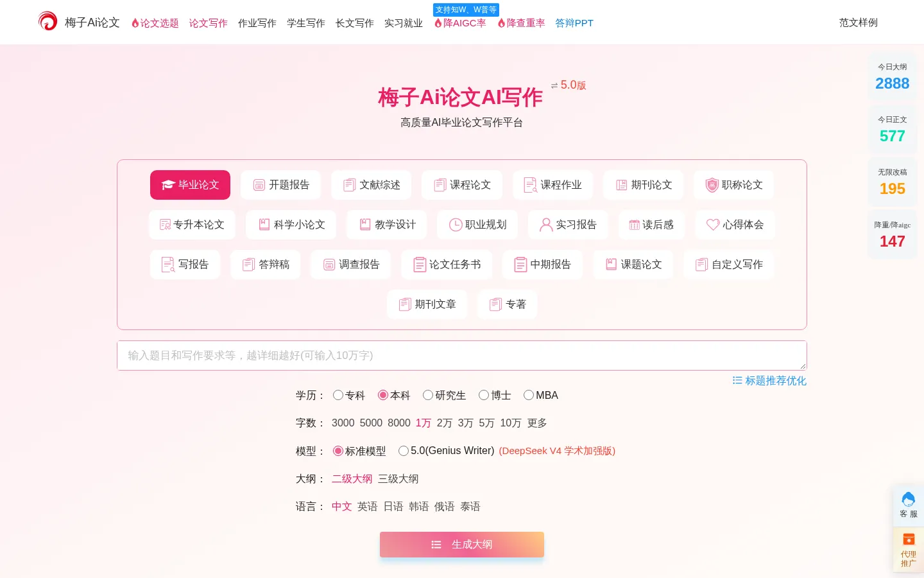The height and width of the screenshot is (578, 924).
Task: Click the 生成大纲 button
Action: tap(462, 545)
